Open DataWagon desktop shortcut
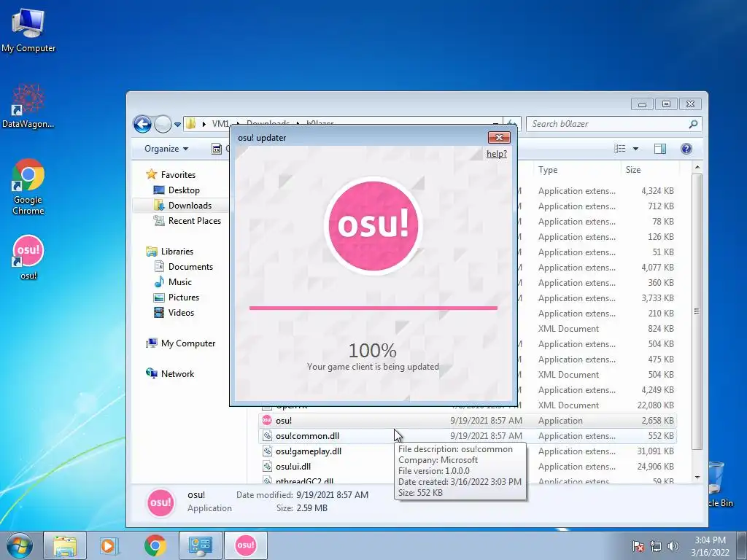 (28, 106)
